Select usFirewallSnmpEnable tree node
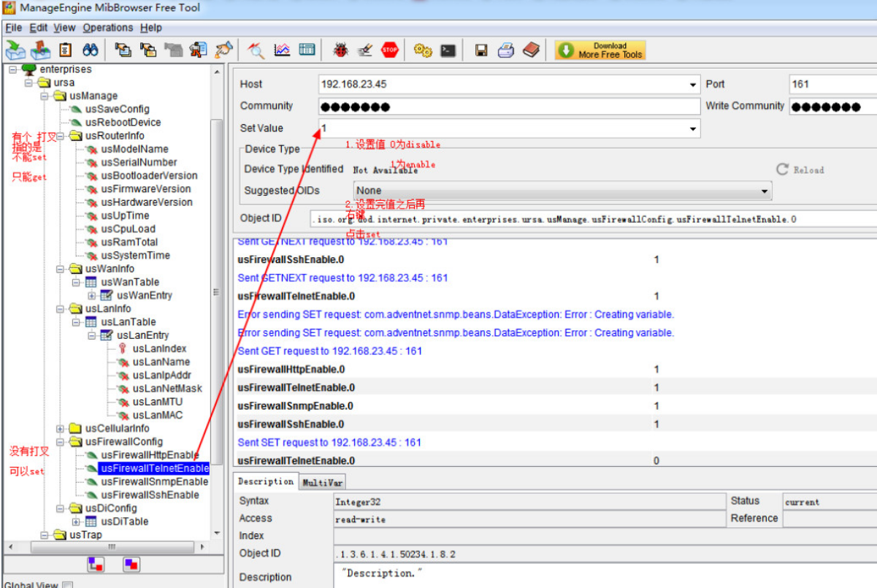This screenshot has height=588, width=877. pyautogui.click(x=154, y=482)
